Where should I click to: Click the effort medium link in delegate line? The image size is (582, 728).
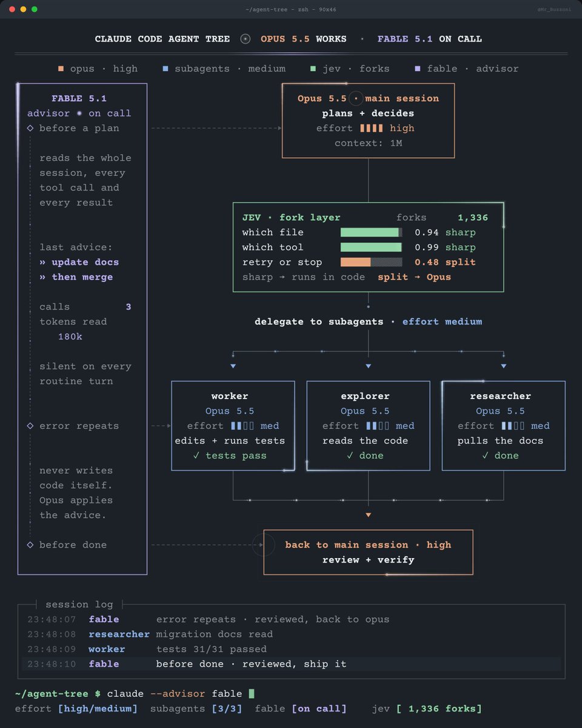click(x=442, y=322)
